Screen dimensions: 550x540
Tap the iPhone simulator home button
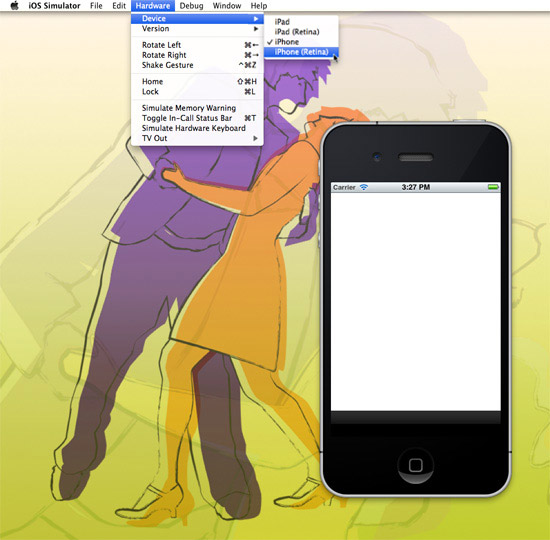(x=416, y=465)
